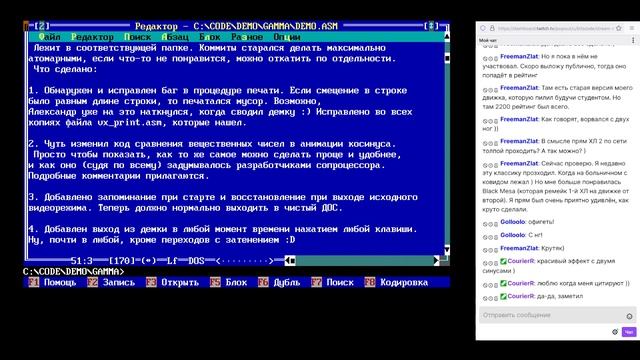640x360 pixels.
Task: Click the first moderation icon beside Golloolo's "офигеть!"
Action: (485, 224)
